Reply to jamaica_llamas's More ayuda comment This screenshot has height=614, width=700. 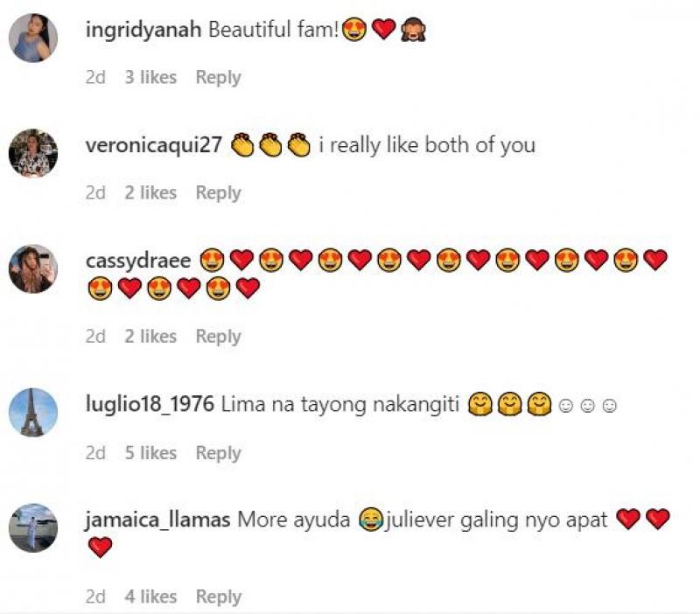[x=218, y=597]
